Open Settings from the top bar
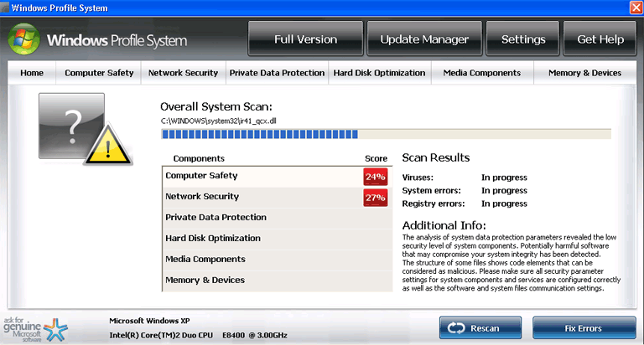This screenshot has width=644, height=345. coord(523,39)
